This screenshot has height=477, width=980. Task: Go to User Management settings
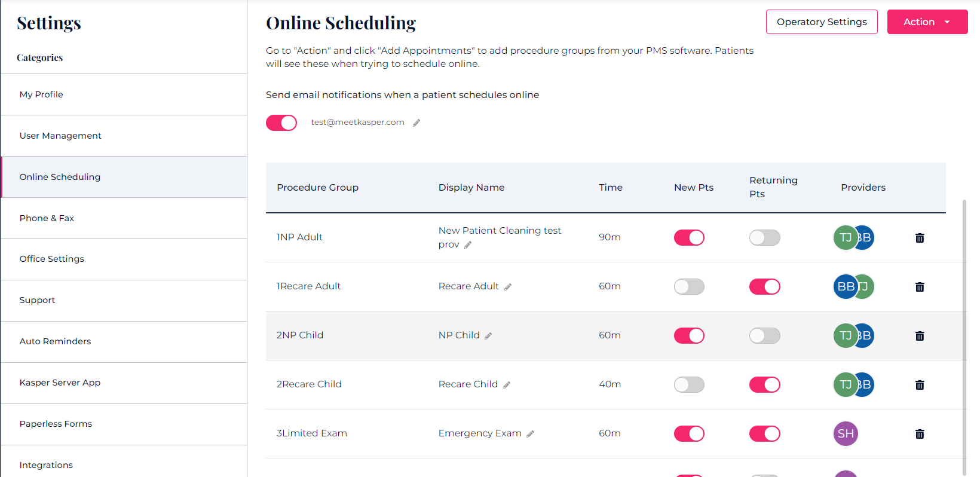click(60, 136)
